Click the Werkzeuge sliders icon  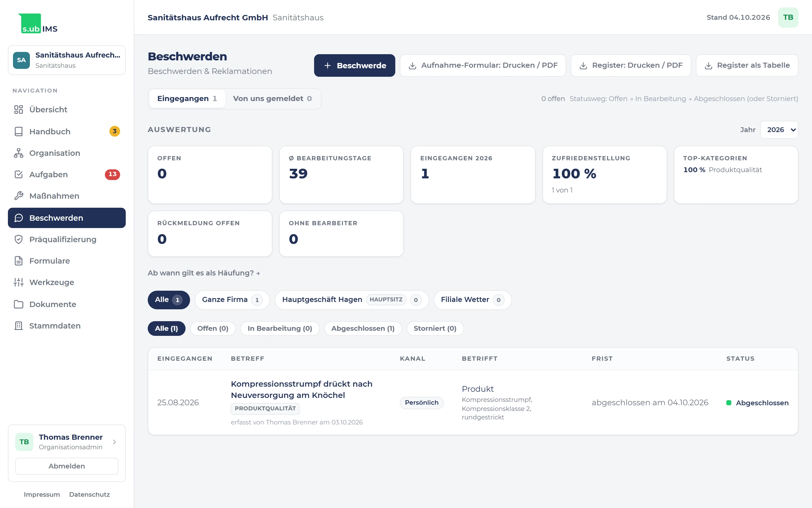click(18, 282)
